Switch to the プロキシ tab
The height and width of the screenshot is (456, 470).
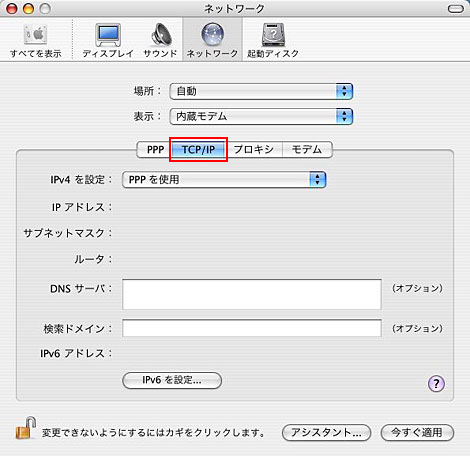point(254,149)
